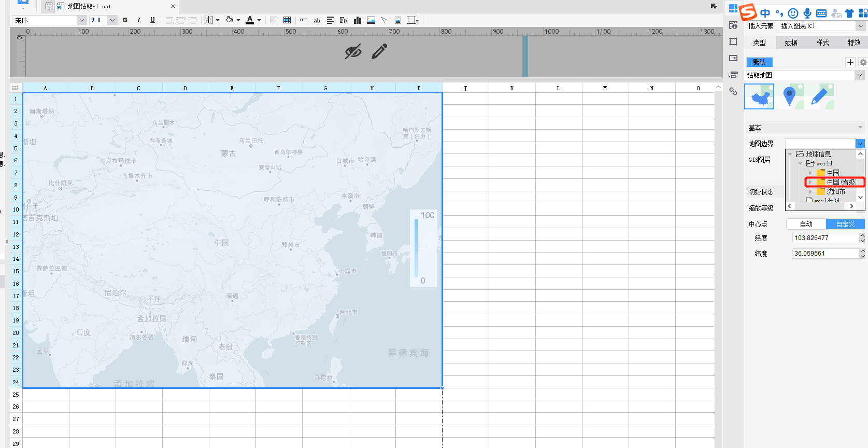868x448 pixels.
Task: Click the 默认 button
Action: tap(759, 62)
